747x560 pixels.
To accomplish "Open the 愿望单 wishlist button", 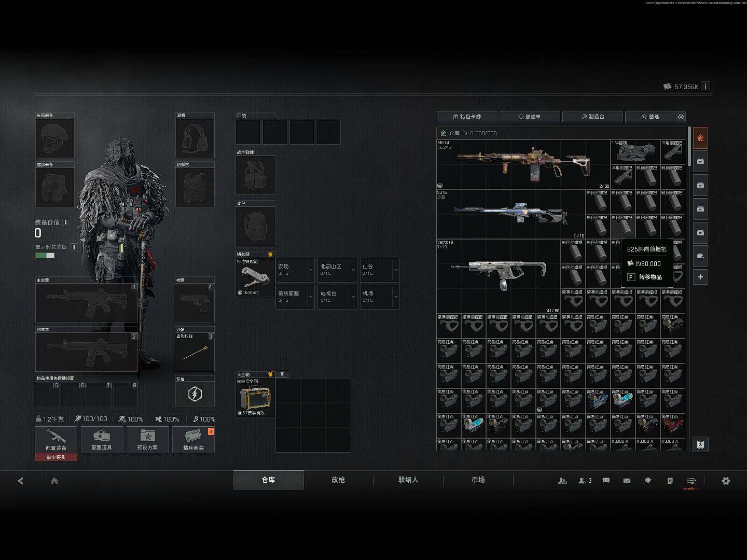I will click(530, 117).
